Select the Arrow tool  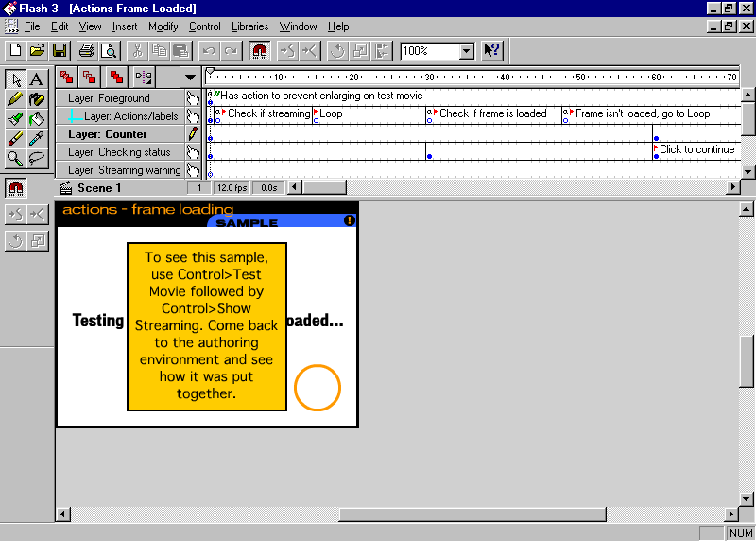(16, 79)
